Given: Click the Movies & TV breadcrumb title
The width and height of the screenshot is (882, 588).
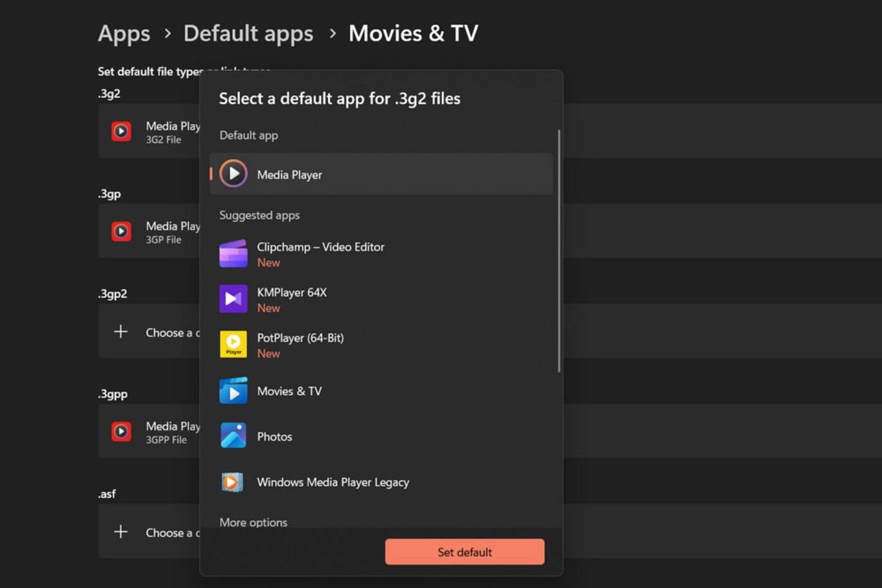Looking at the screenshot, I should click(x=413, y=34).
